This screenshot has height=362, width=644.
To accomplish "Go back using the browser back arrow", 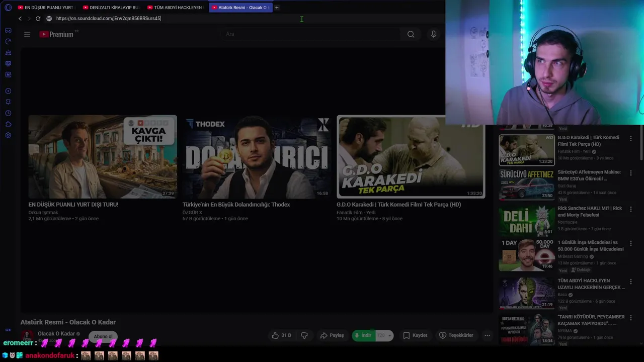I will 20,19.
